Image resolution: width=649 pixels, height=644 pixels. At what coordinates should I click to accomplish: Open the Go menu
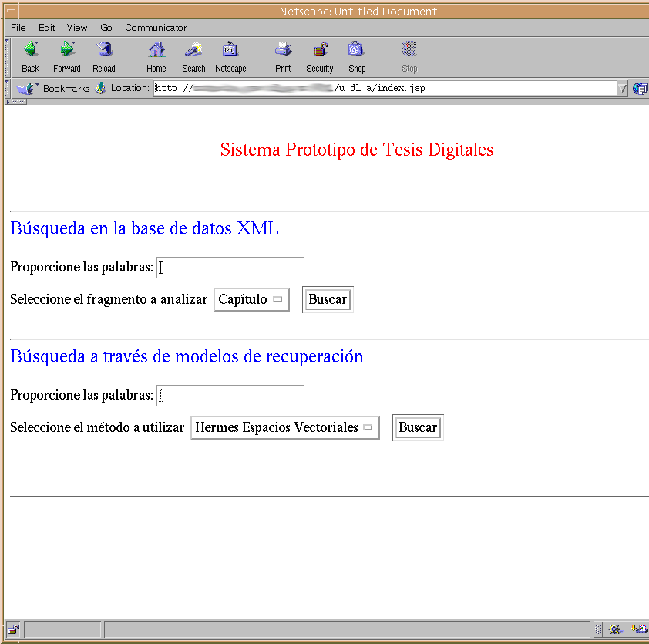106,28
